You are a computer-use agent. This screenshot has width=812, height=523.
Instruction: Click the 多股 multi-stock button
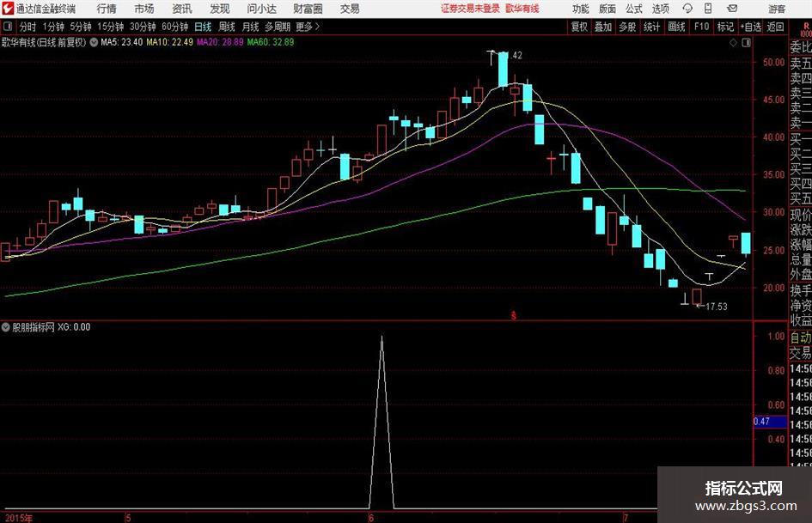(627, 27)
